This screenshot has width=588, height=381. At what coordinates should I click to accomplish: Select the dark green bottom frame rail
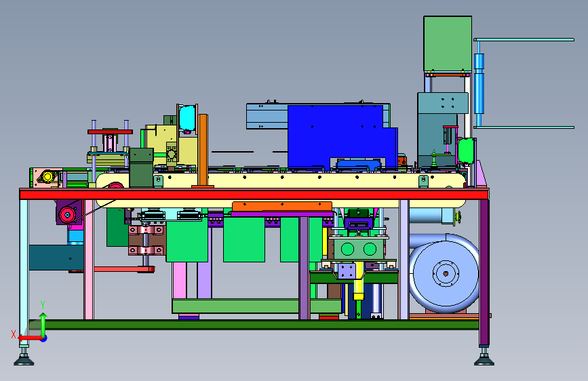[x=254, y=325]
